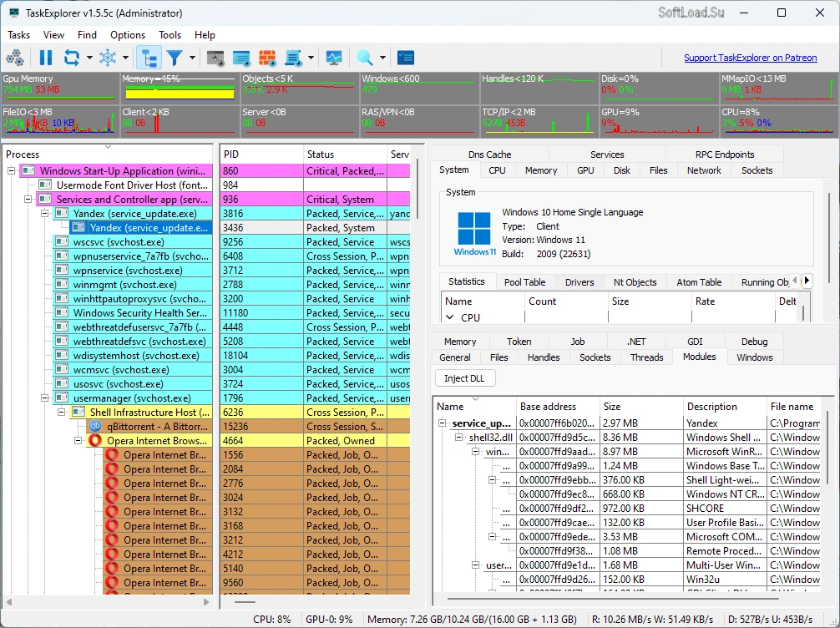This screenshot has width=840, height=628.
Task: Open the services gears icon in toolbar
Action: click(14, 58)
